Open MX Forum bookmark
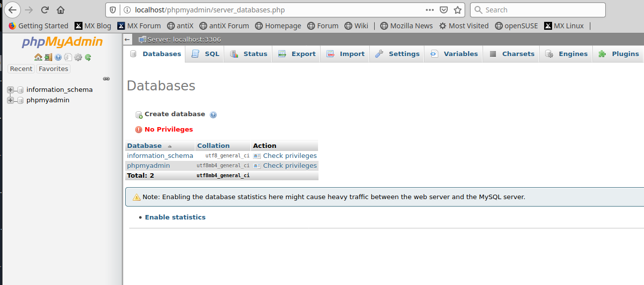 [139, 26]
